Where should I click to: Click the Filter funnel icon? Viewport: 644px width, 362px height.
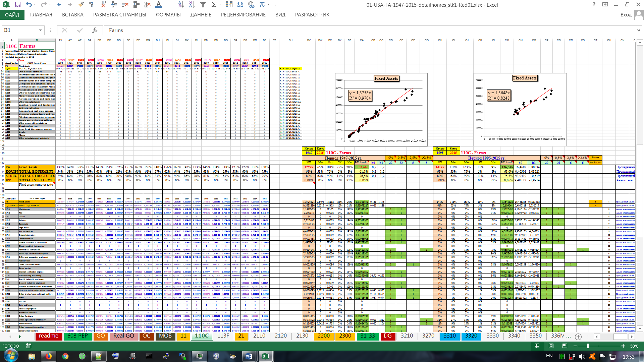pos(203,5)
